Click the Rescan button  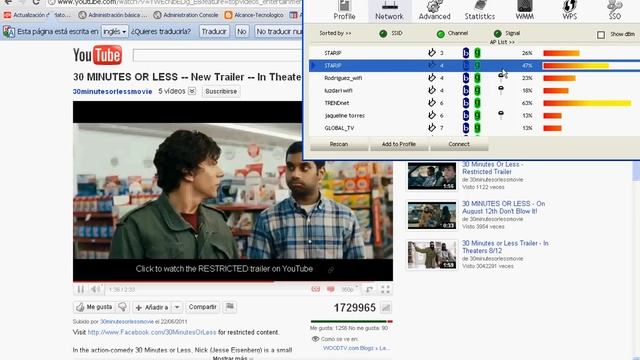(339, 144)
